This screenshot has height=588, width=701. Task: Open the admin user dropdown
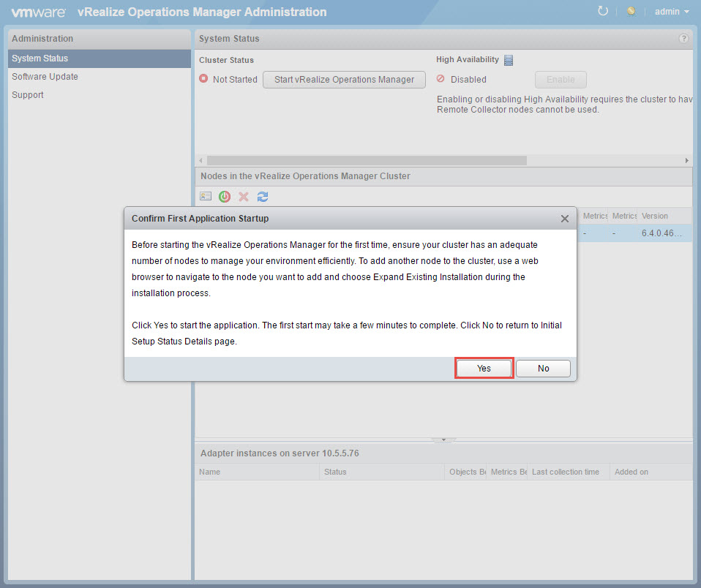click(672, 12)
